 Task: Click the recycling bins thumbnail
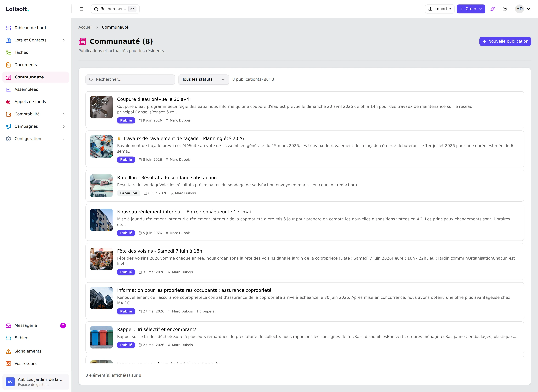pyautogui.click(x=101, y=337)
